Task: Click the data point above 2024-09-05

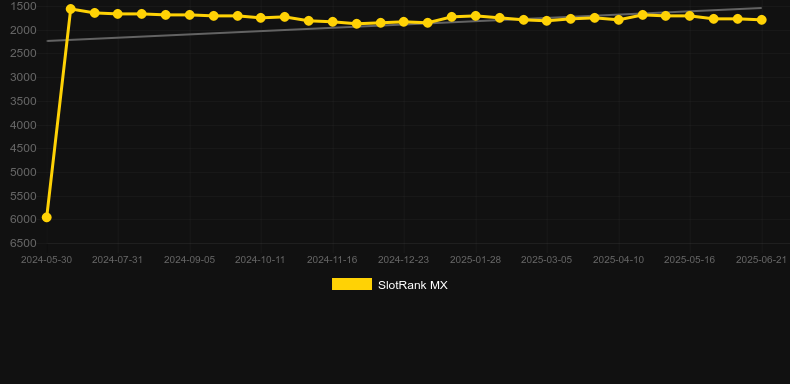Action: click(x=189, y=15)
